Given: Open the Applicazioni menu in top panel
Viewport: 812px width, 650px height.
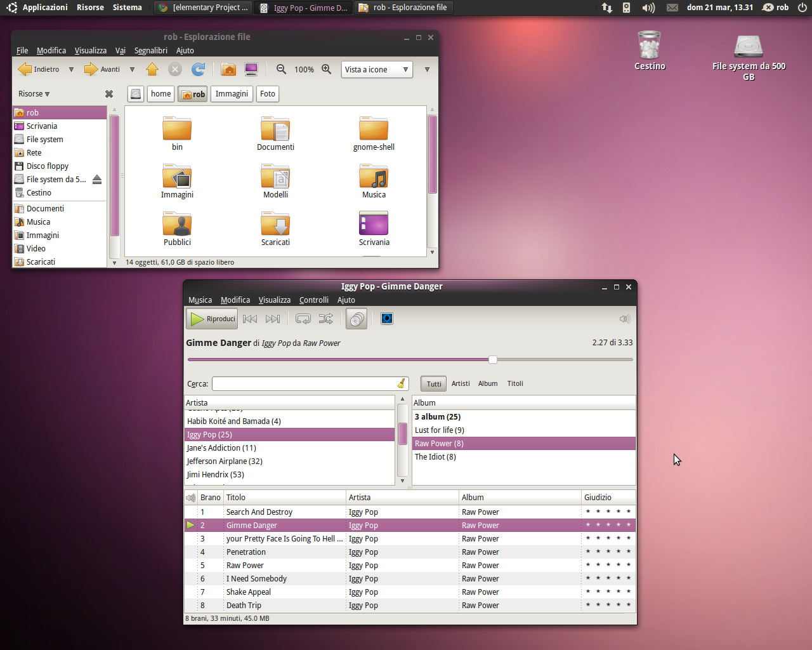Looking at the screenshot, I should [x=44, y=8].
